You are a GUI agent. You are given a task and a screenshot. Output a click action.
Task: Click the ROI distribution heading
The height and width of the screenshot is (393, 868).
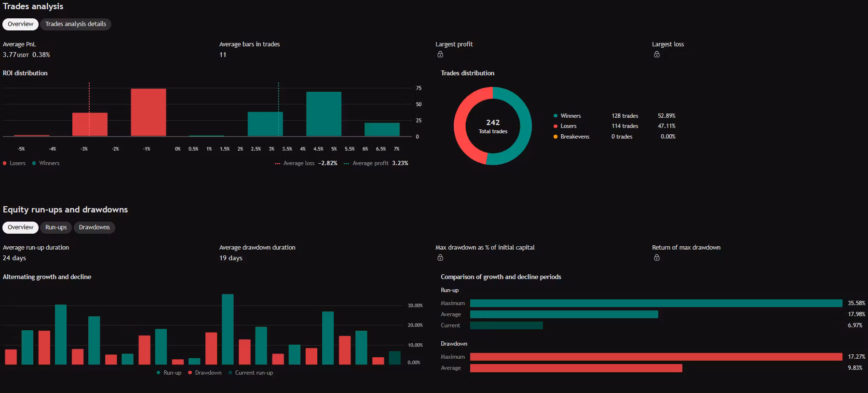tap(25, 73)
